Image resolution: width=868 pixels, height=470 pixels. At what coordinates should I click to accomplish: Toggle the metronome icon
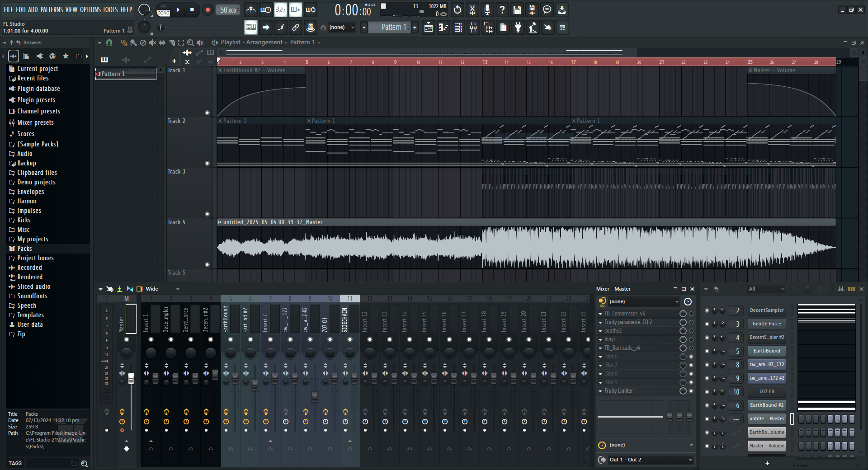(251, 9)
